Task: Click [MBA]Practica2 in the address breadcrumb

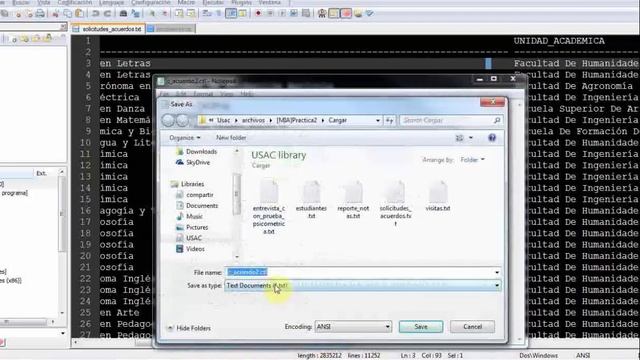Action: tap(297, 120)
